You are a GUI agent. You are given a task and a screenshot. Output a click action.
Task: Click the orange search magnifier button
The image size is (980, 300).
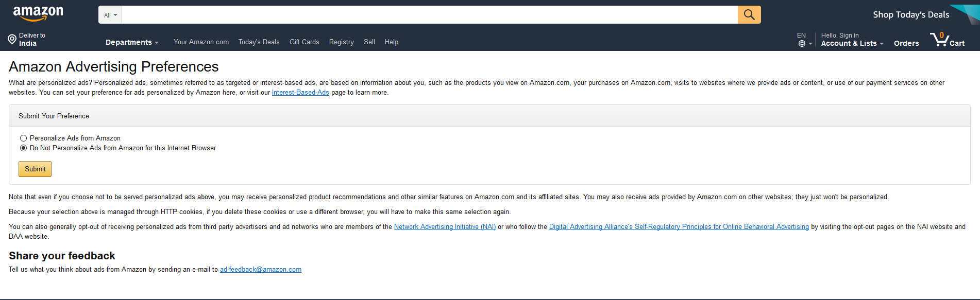click(749, 14)
